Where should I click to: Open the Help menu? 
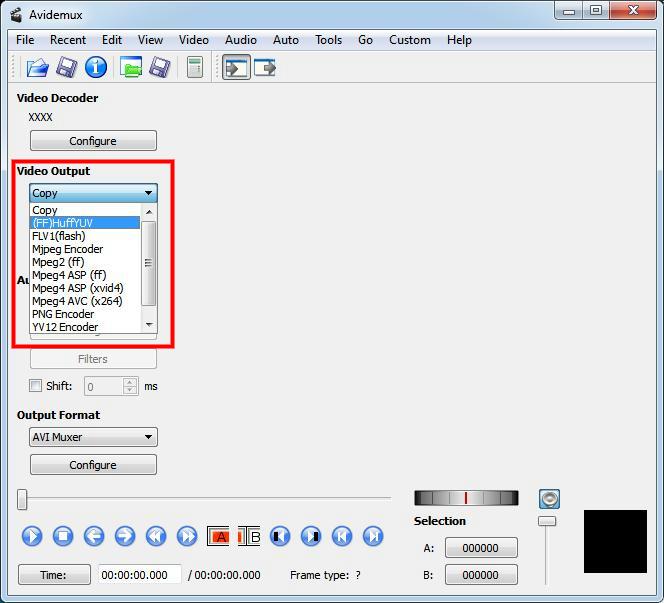click(459, 40)
